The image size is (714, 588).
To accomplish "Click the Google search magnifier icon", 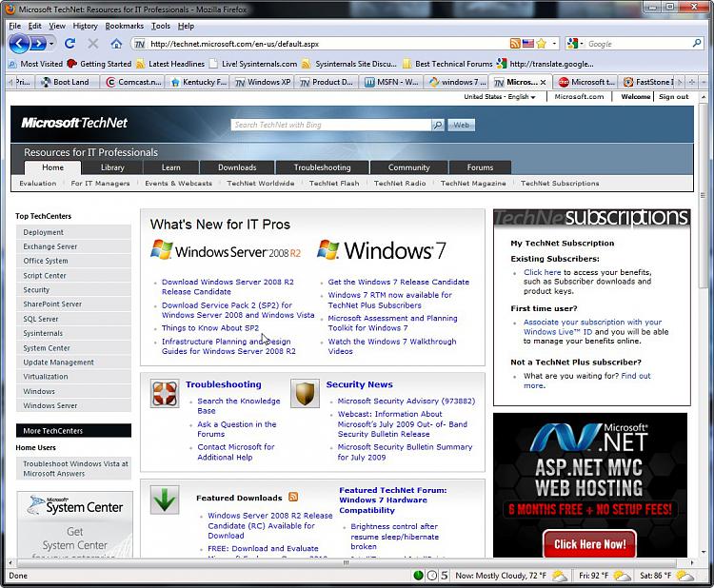I will 697,43.
